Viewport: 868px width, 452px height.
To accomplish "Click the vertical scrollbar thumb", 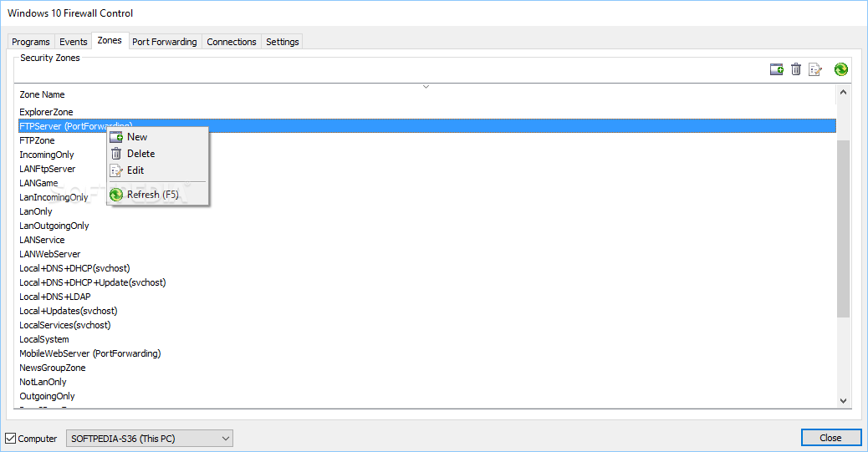I will tap(843, 228).
